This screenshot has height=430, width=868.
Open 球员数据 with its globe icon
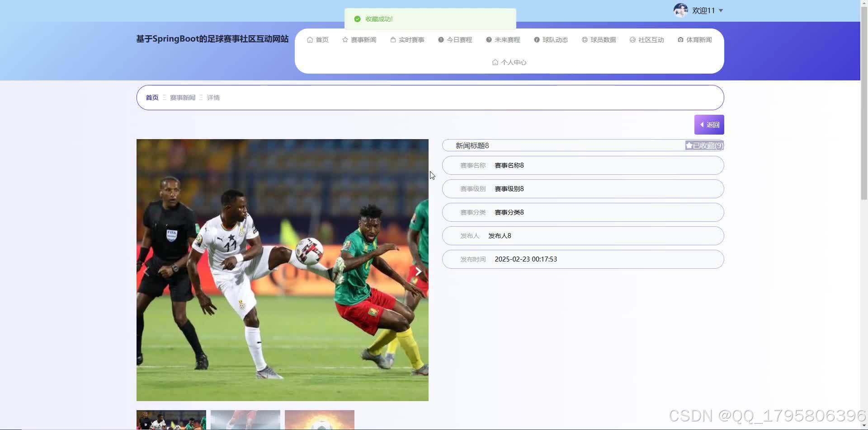coord(584,40)
